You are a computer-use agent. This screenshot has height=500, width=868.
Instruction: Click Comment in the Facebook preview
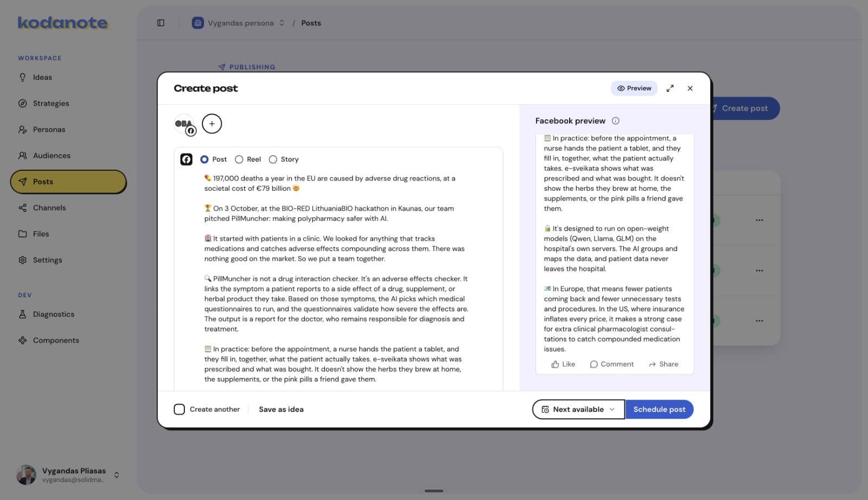611,364
